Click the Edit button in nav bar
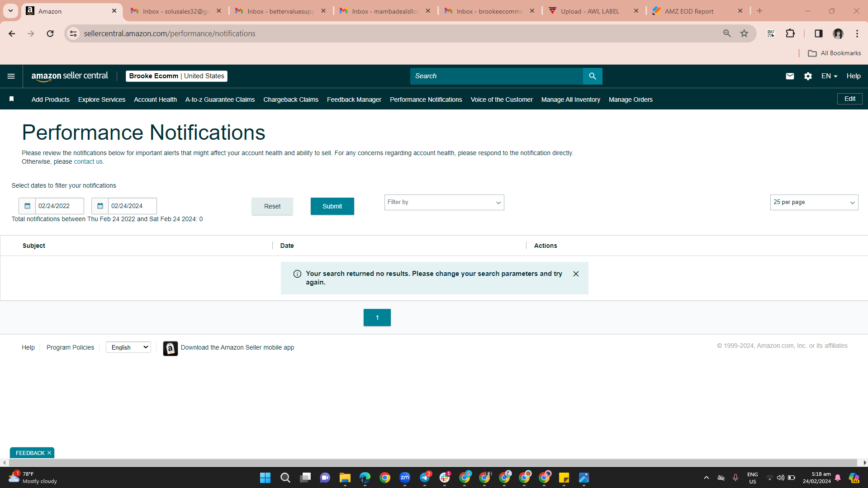Image resolution: width=868 pixels, height=488 pixels. pyautogui.click(x=850, y=99)
